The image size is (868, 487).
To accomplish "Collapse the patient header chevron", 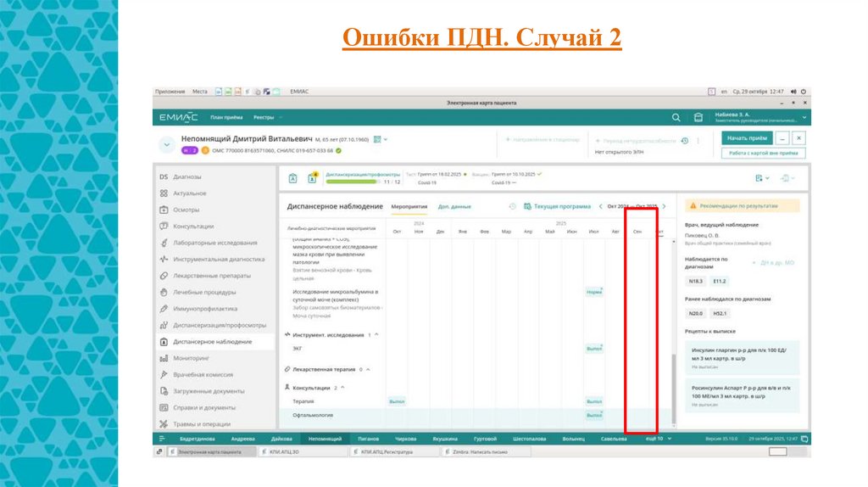I will coord(167,144).
